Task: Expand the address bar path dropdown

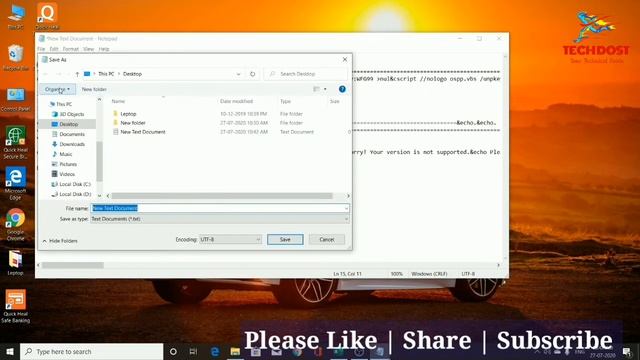Action: (238, 74)
